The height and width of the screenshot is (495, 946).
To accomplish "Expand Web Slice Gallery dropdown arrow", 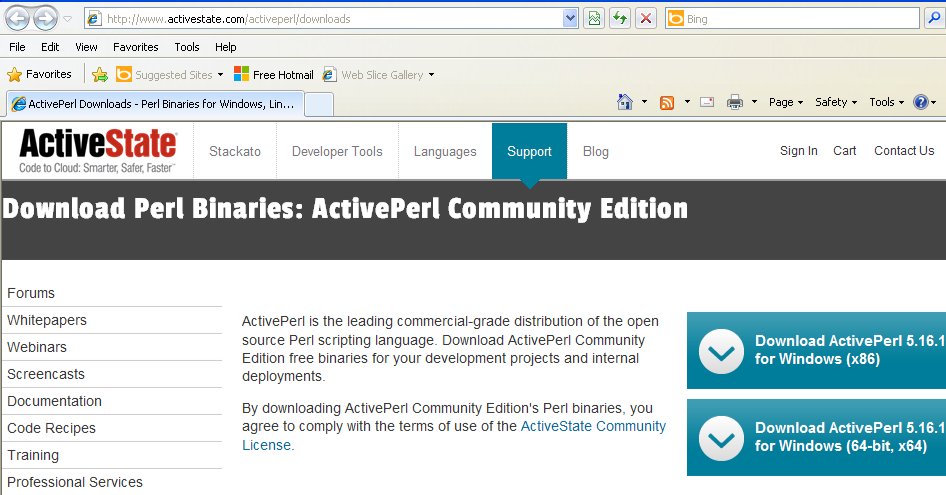I will tap(431, 75).
